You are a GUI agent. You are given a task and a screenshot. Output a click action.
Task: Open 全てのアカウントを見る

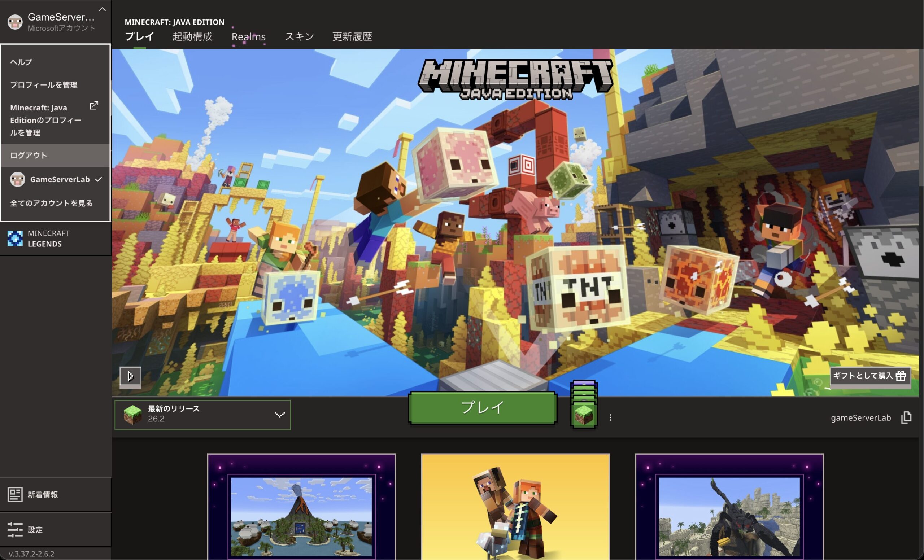[x=56, y=203]
